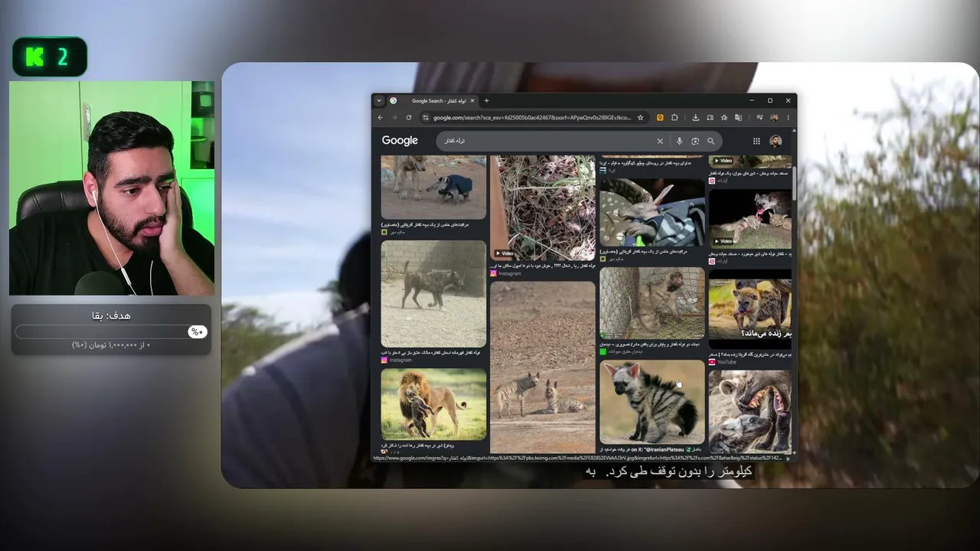Open the Google account avatar
The height and width of the screenshot is (551, 980).
[776, 141]
